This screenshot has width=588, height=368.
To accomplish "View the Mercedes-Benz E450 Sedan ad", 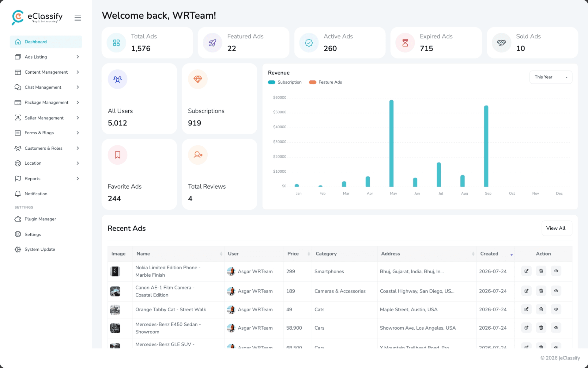I will click(556, 328).
